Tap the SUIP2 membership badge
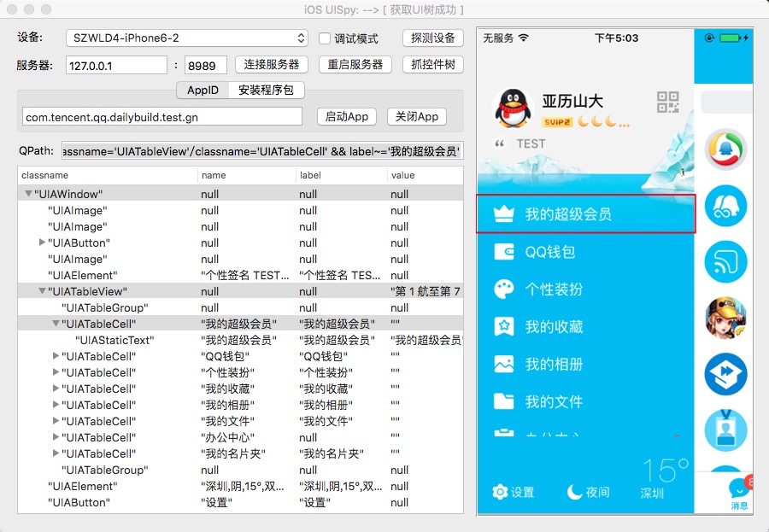Image resolution: width=769 pixels, height=532 pixels. coord(557,122)
